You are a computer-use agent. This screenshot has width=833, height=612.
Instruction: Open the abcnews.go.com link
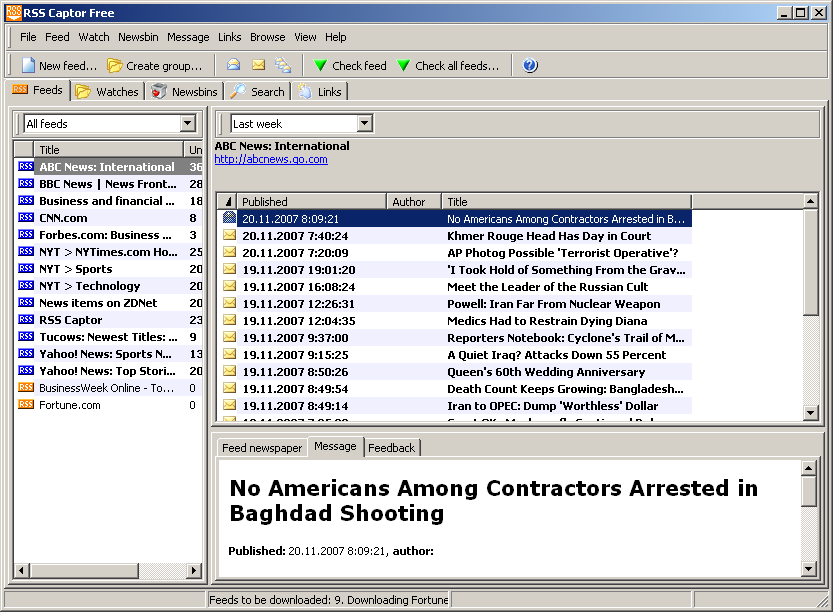click(x=270, y=160)
